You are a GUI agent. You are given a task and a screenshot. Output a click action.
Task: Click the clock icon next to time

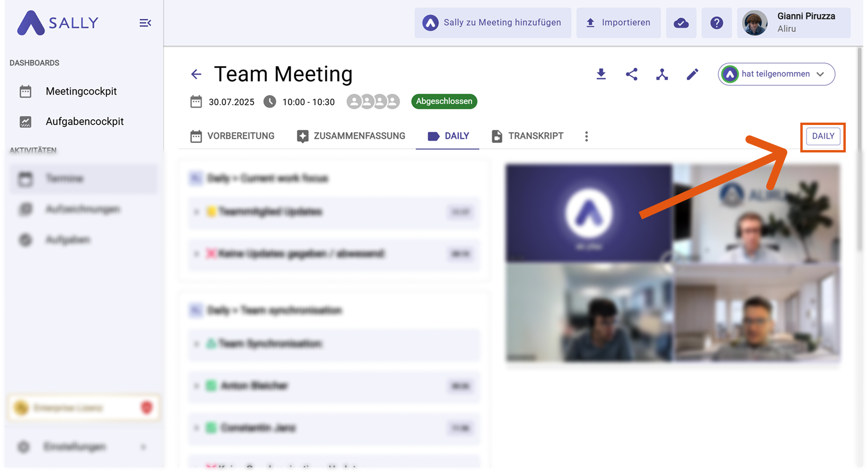point(270,102)
